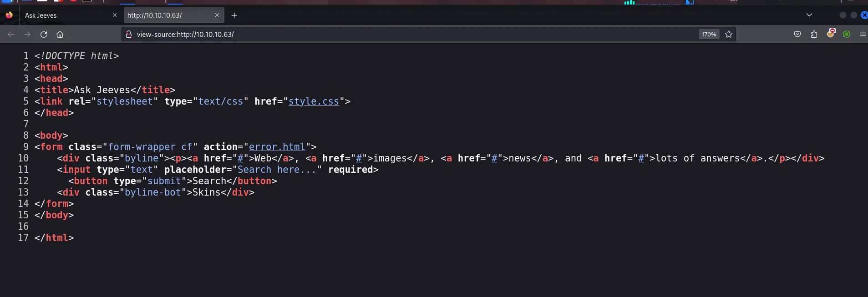Click the "byline" class value
Image resolution: width=868 pixels, height=297 pixels.
pyautogui.click(x=142, y=158)
